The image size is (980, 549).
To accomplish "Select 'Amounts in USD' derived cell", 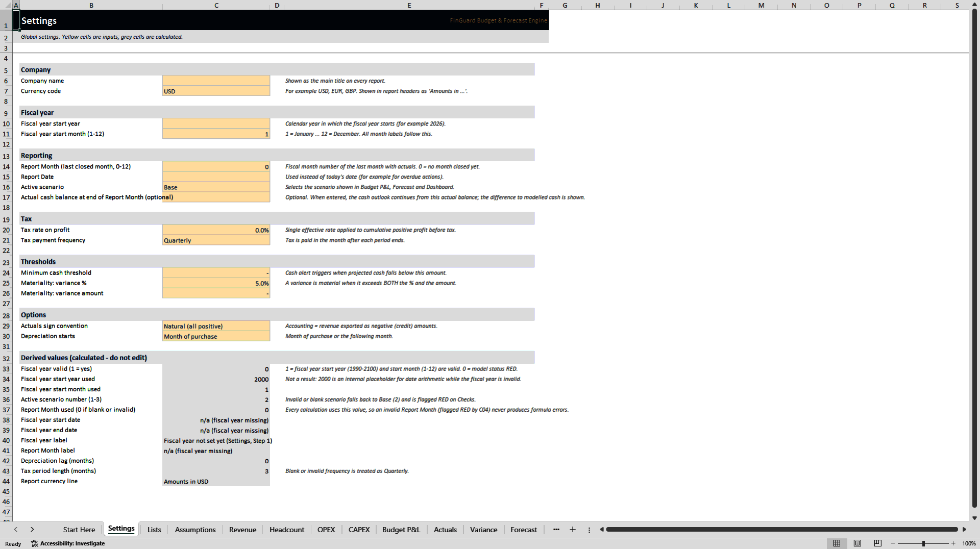I will tap(216, 481).
